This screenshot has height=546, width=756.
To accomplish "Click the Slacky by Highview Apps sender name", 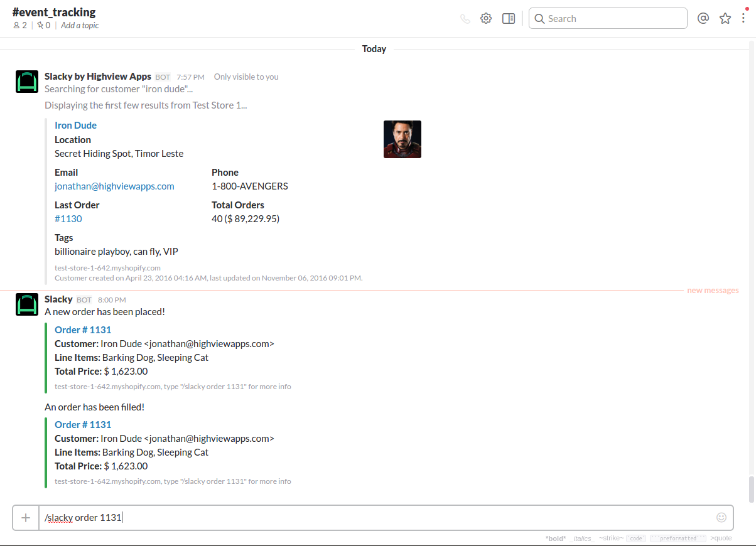I will [x=98, y=77].
